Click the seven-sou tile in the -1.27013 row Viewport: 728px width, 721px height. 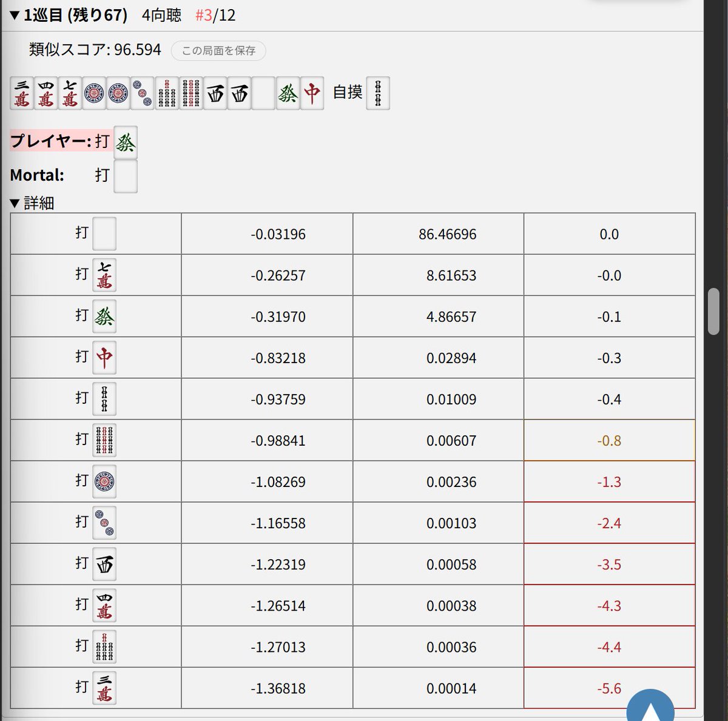coord(104,646)
